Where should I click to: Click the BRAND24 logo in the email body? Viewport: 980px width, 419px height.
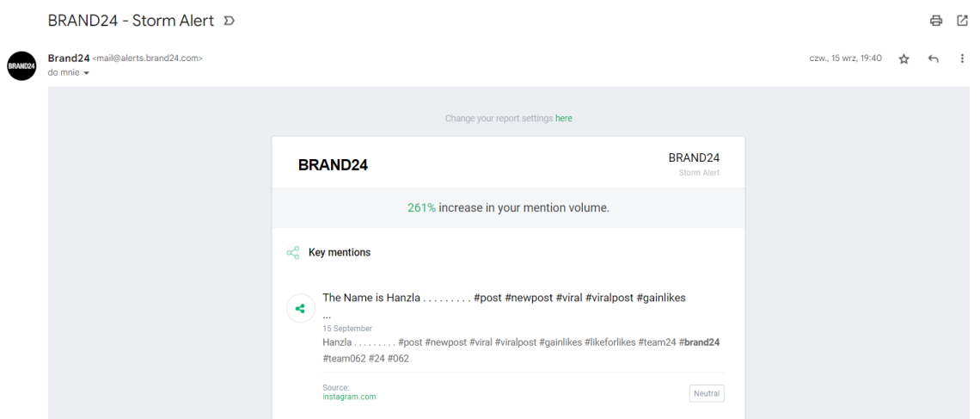click(333, 165)
